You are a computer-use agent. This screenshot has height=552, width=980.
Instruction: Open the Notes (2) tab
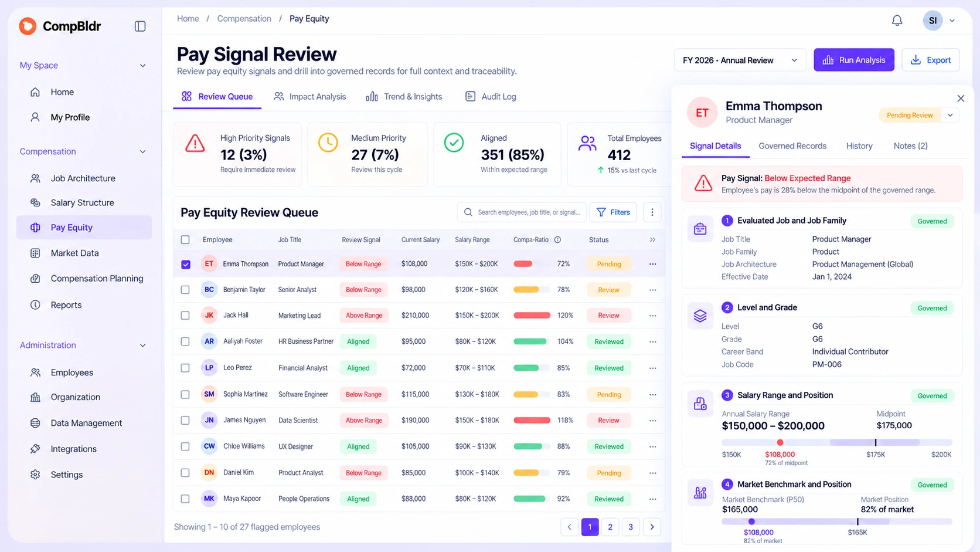click(910, 146)
